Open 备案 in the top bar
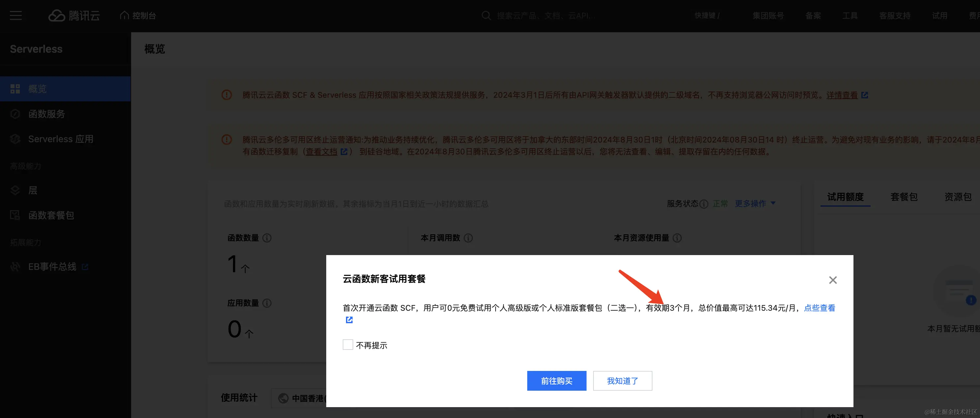The image size is (980, 418). 813,15
